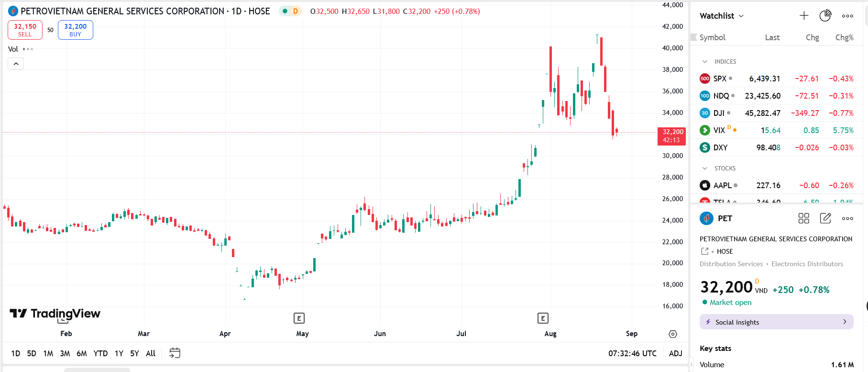Open the watchlist advanced view pie icon

tap(825, 16)
